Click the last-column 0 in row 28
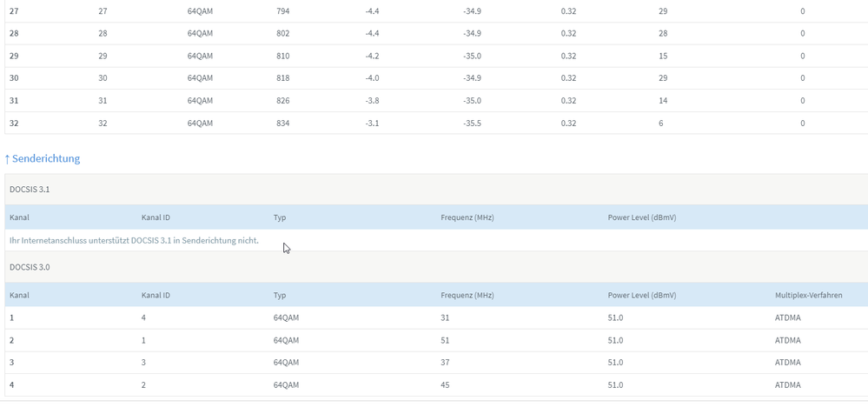The height and width of the screenshot is (414, 868). tap(802, 33)
